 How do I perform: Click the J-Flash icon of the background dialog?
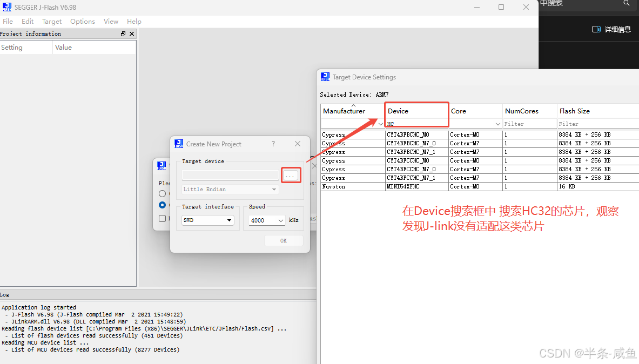point(162,165)
